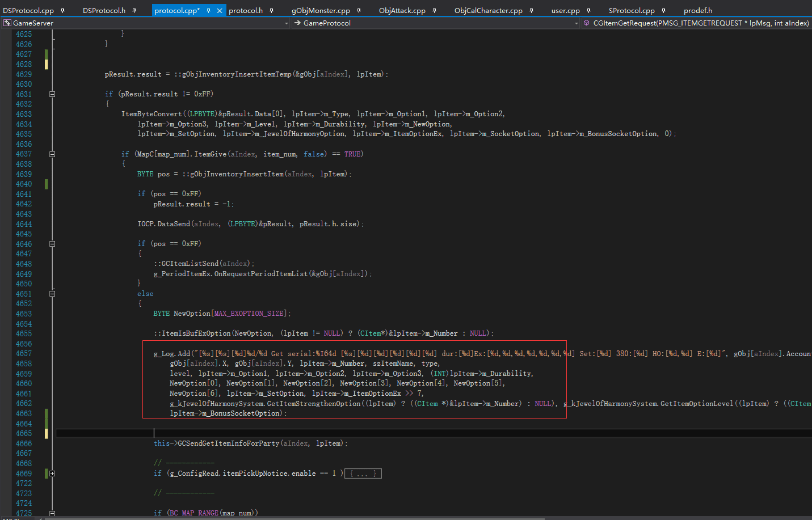Click 'szItemName' on line 4658
812x520 pixels.
393,363
